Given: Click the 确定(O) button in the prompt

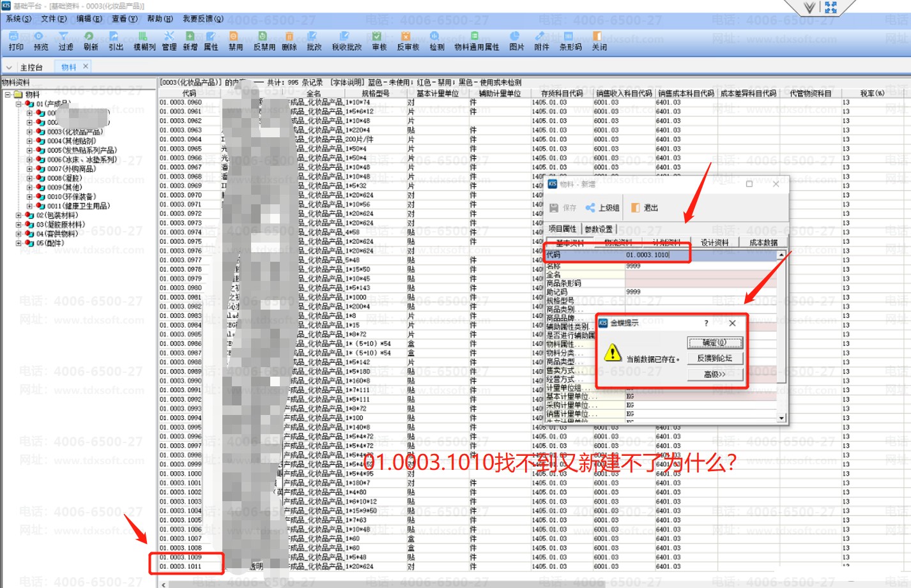Looking at the screenshot, I should pos(714,343).
